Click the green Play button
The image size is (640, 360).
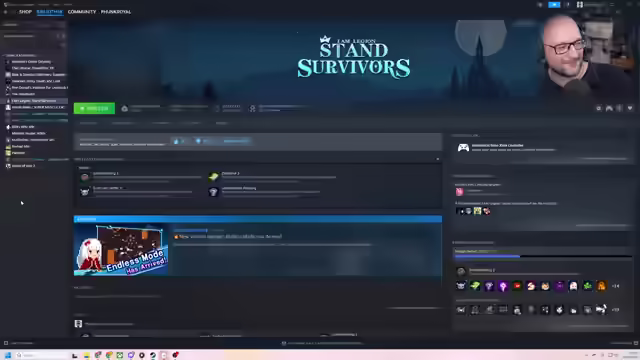click(94, 108)
